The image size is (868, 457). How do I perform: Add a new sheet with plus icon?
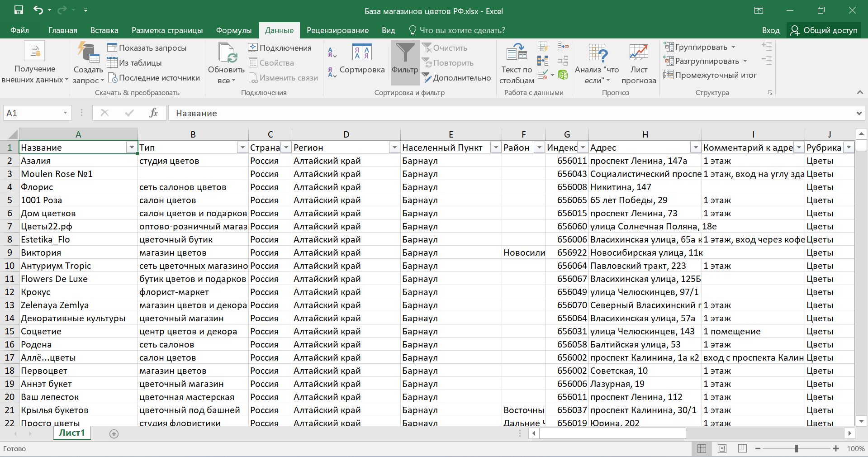[114, 434]
